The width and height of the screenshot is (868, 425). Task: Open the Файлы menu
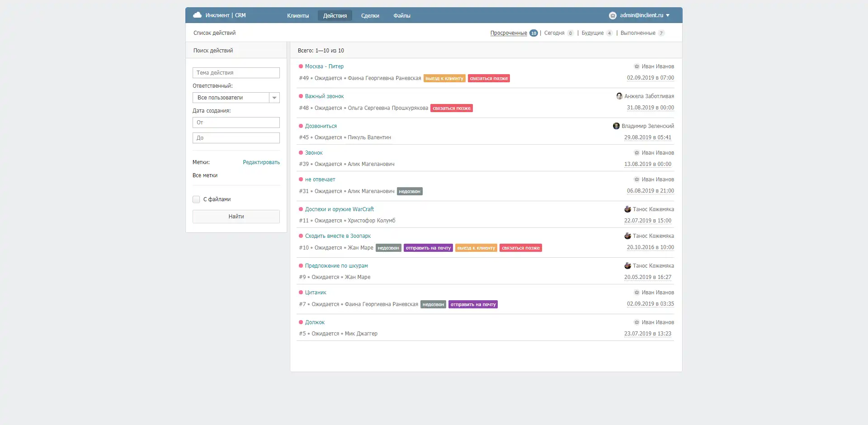pos(402,16)
